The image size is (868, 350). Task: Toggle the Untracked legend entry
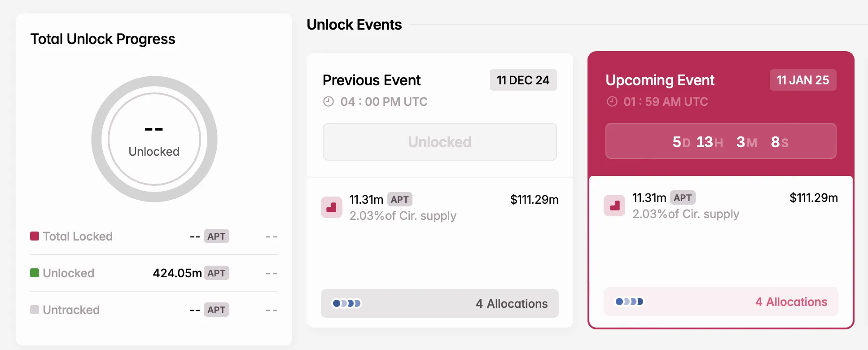coord(71,310)
